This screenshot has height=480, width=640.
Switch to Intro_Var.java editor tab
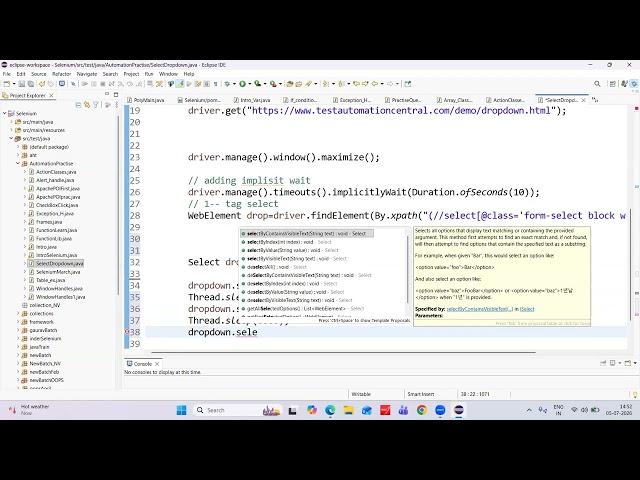pos(252,100)
